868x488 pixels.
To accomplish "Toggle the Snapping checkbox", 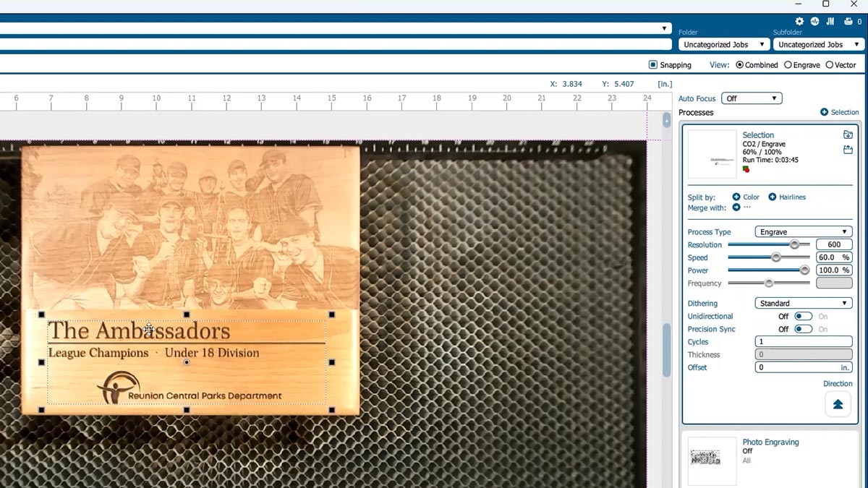I will pyautogui.click(x=653, y=65).
